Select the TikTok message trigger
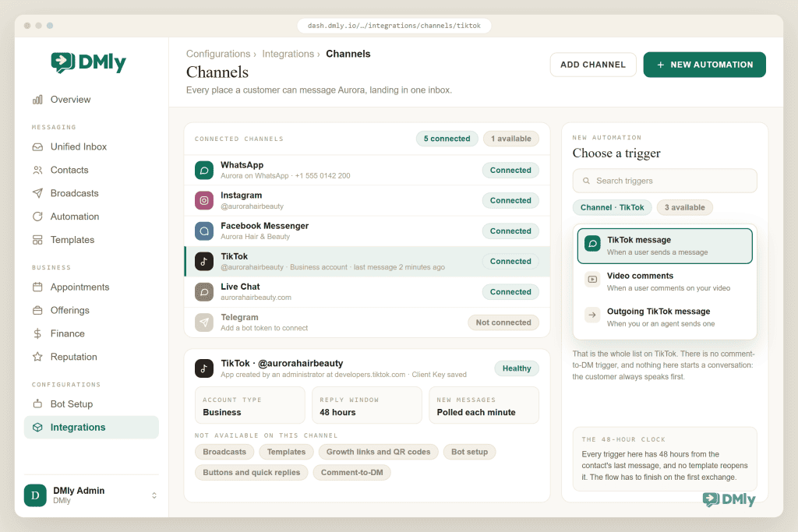This screenshot has width=798, height=532. (x=665, y=246)
